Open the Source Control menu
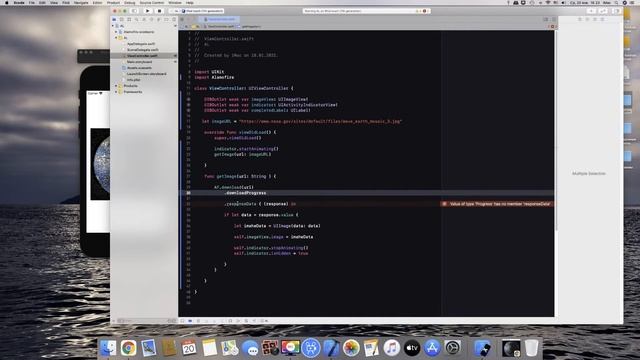This screenshot has width=640, height=360. 151,2
